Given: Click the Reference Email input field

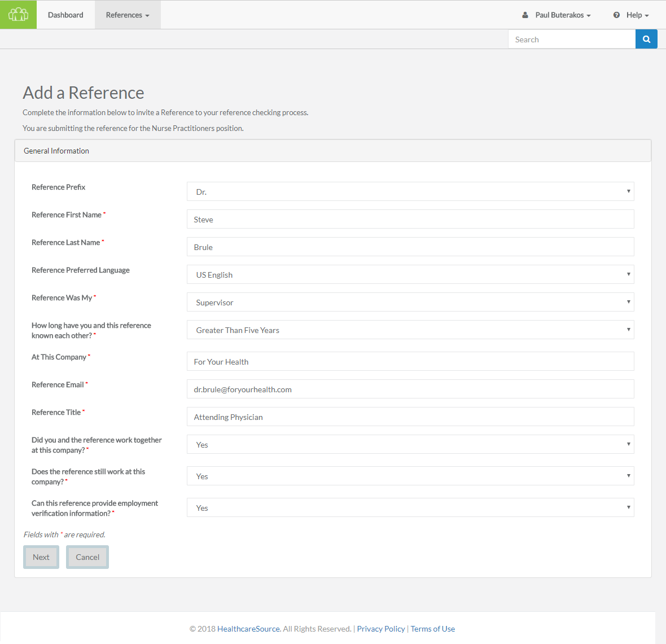Looking at the screenshot, I should coord(410,389).
